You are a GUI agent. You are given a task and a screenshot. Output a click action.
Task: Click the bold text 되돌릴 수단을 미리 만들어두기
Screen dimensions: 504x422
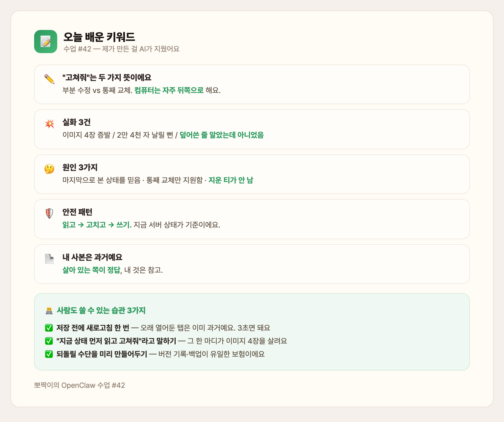click(102, 354)
